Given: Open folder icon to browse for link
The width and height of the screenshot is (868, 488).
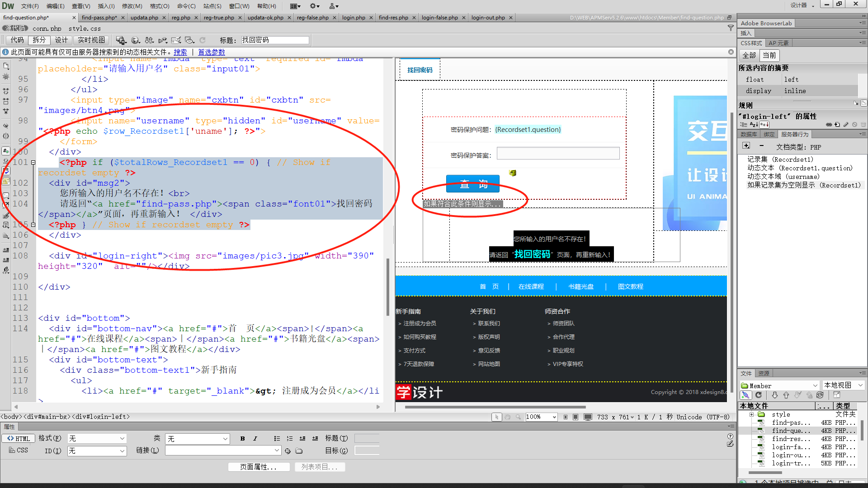Looking at the screenshot, I should 298,450.
